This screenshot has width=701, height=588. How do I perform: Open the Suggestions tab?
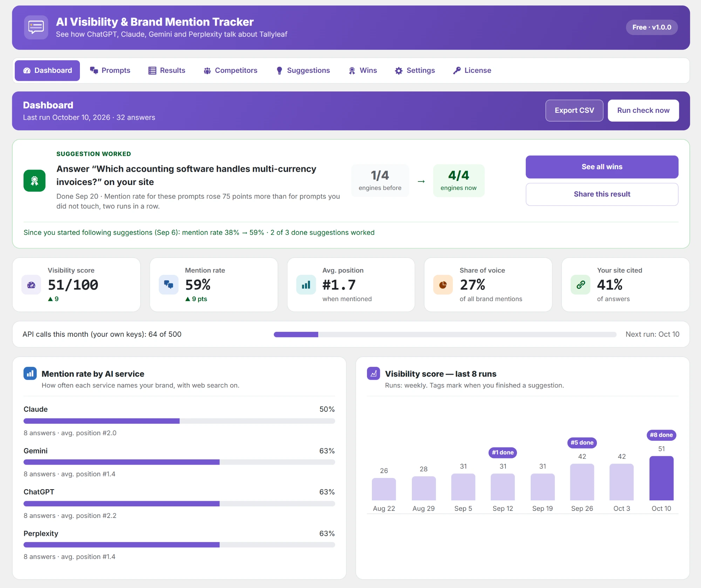pyautogui.click(x=303, y=70)
